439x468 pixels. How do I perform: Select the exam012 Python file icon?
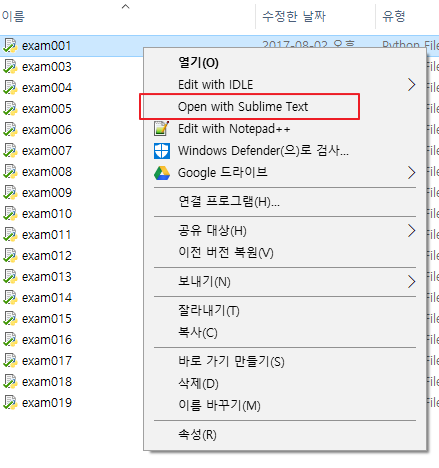[x=10, y=256]
